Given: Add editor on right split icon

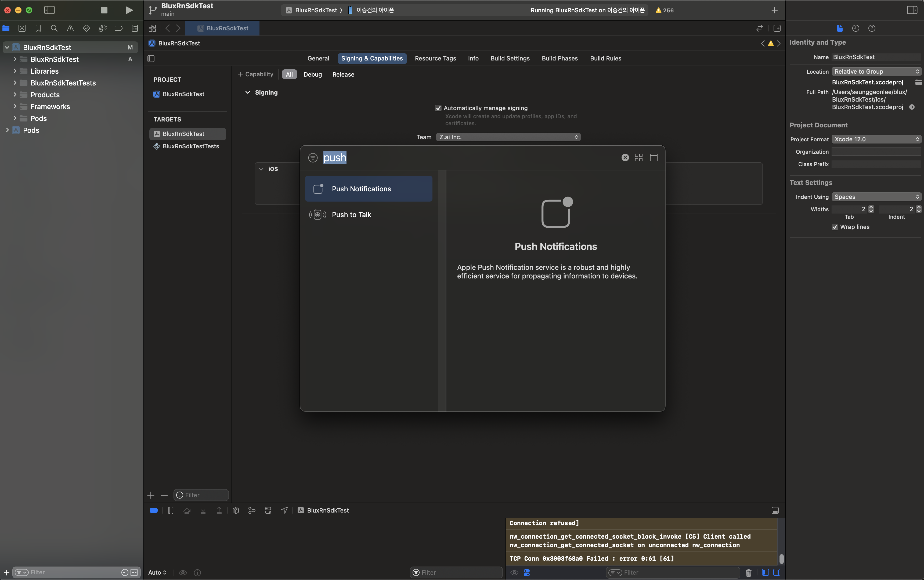Looking at the screenshot, I should (777, 28).
